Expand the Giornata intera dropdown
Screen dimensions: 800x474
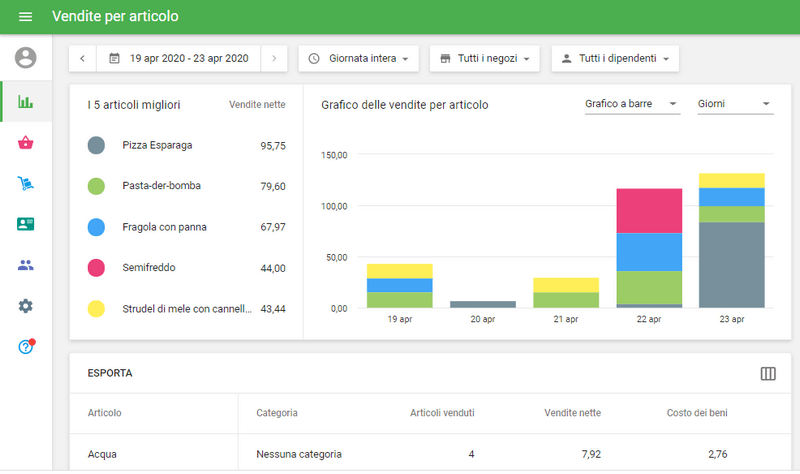click(359, 58)
